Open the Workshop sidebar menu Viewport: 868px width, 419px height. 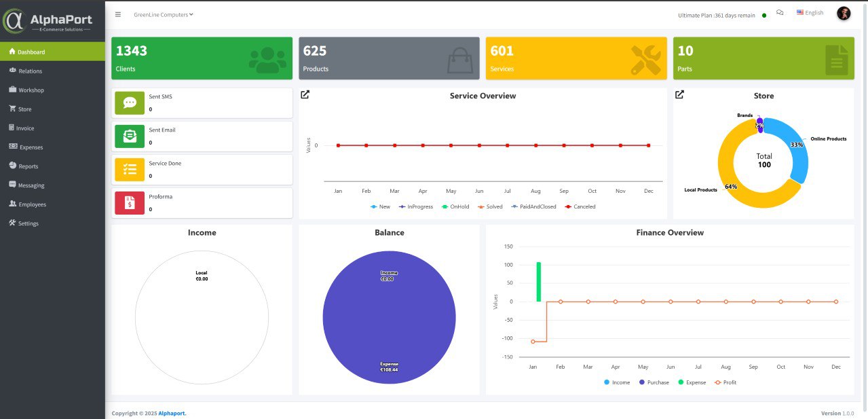[x=31, y=90]
